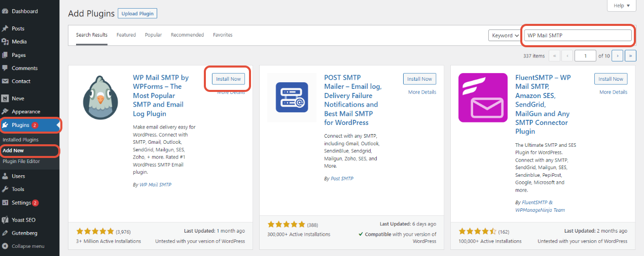Screen dimensions: 644x256
Task: Click the '337 items' count text
Action: click(533, 56)
